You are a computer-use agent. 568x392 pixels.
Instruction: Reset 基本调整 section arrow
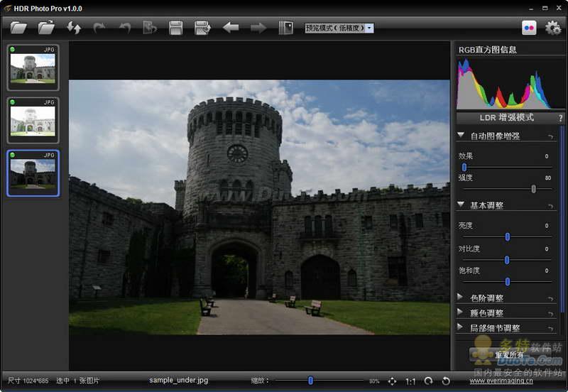click(x=551, y=206)
